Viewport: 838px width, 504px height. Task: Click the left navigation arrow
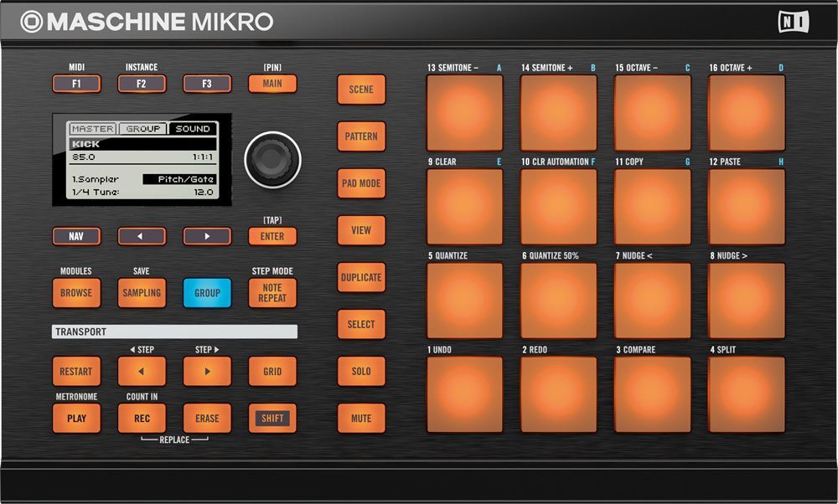coord(141,236)
